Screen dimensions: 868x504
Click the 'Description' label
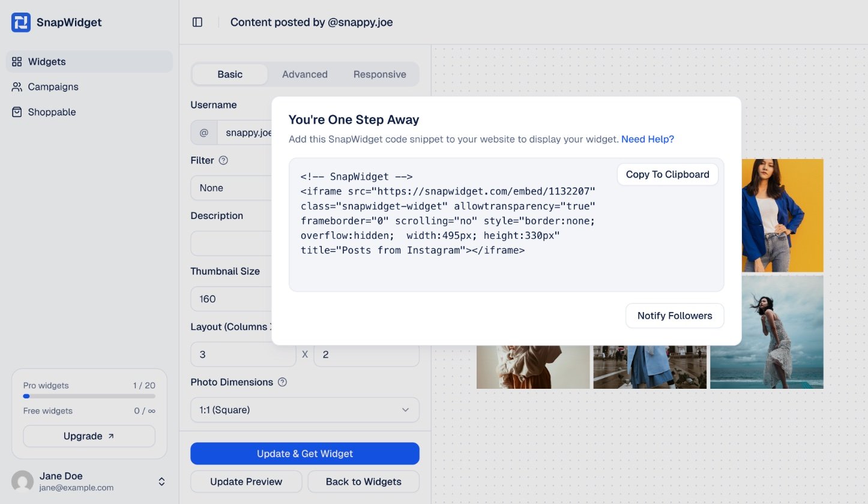217,216
